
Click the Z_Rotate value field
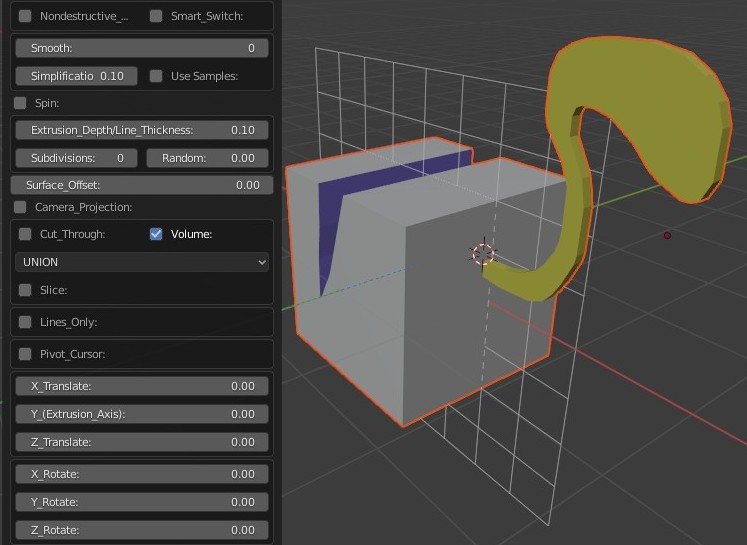(x=142, y=530)
